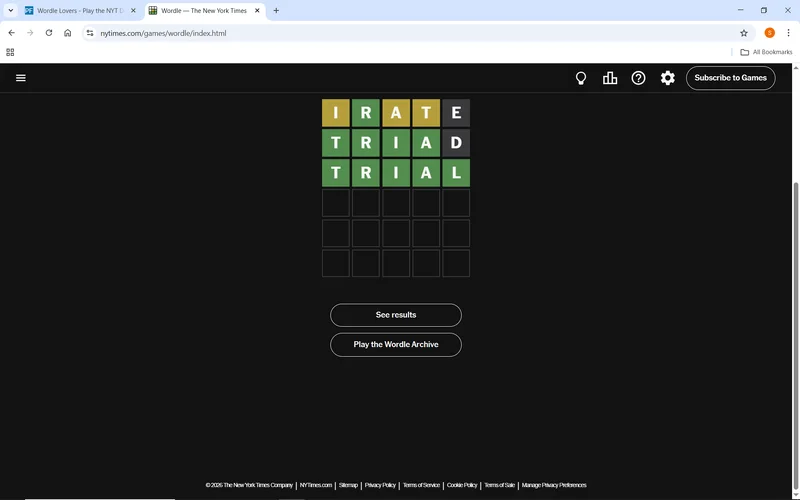
Task: Open the Privacy Policy footer link
Action: click(380, 485)
